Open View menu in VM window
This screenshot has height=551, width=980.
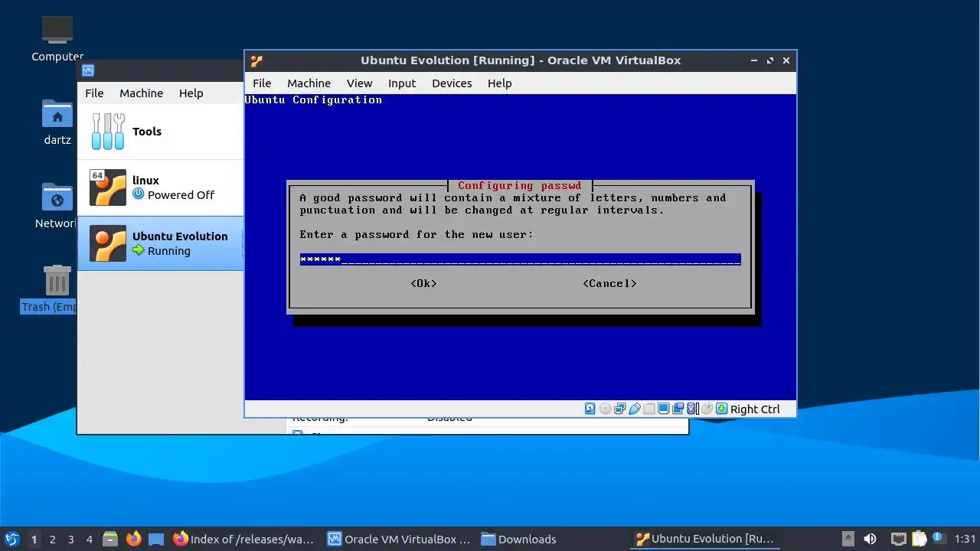click(359, 83)
